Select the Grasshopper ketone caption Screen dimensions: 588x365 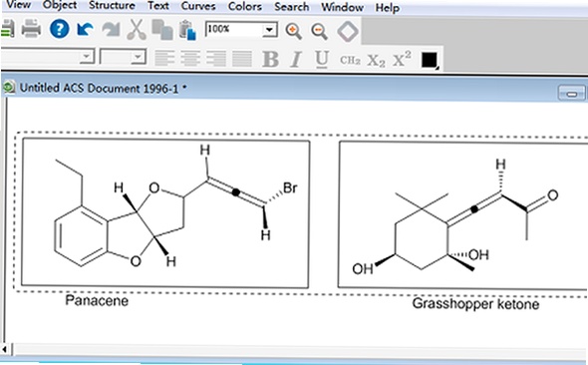click(475, 303)
